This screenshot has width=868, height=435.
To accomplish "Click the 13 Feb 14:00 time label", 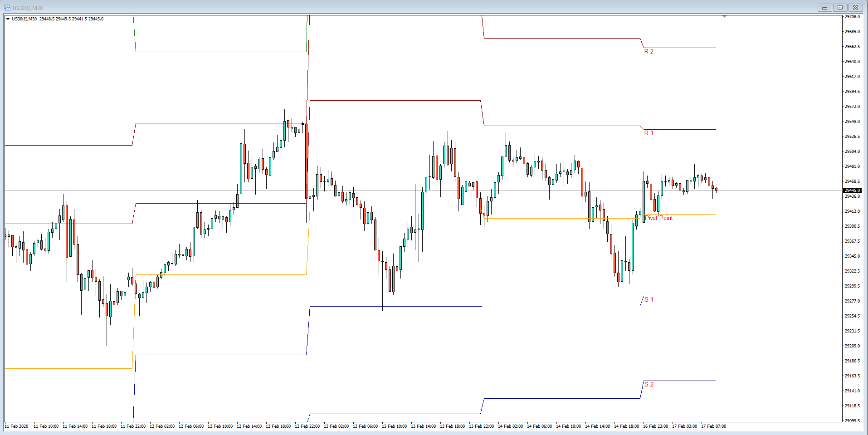I will (x=424, y=426).
